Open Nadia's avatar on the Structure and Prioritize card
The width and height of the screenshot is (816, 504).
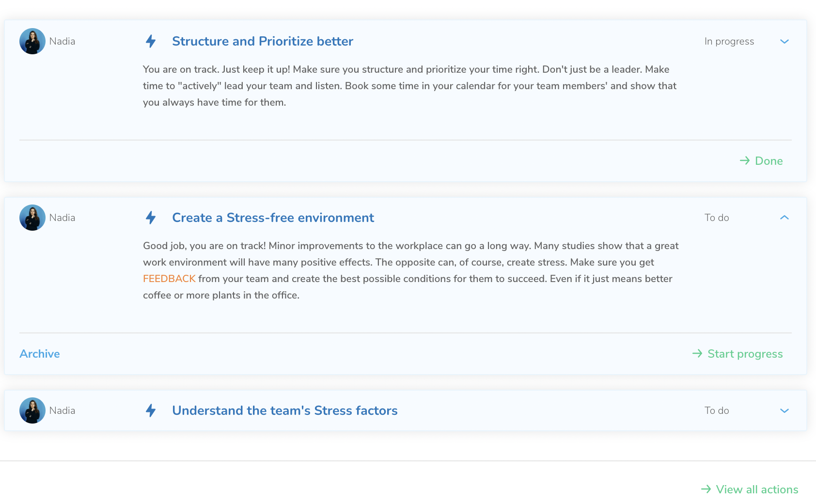tap(32, 41)
